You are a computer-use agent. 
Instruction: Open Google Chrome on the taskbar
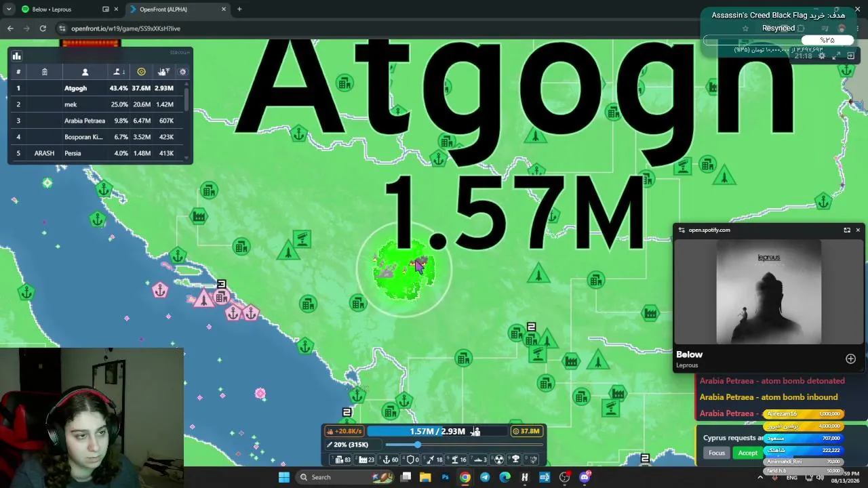pos(465,477)
